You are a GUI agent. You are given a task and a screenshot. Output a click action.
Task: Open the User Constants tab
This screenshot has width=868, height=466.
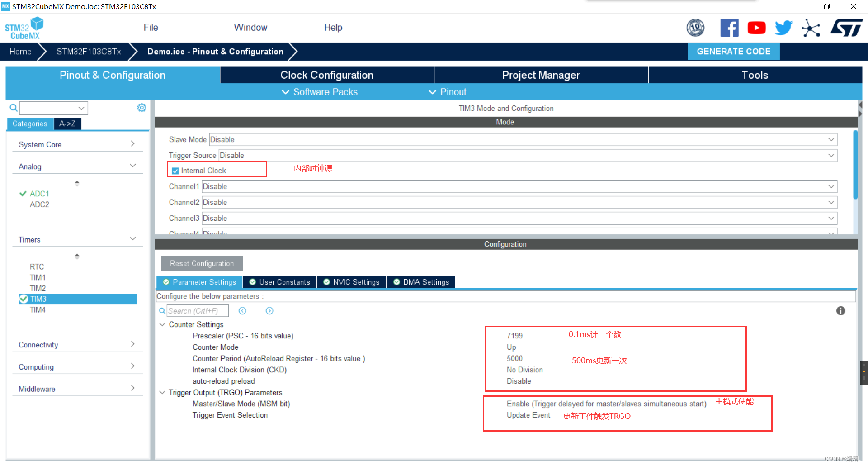click(x=280, y=282)
